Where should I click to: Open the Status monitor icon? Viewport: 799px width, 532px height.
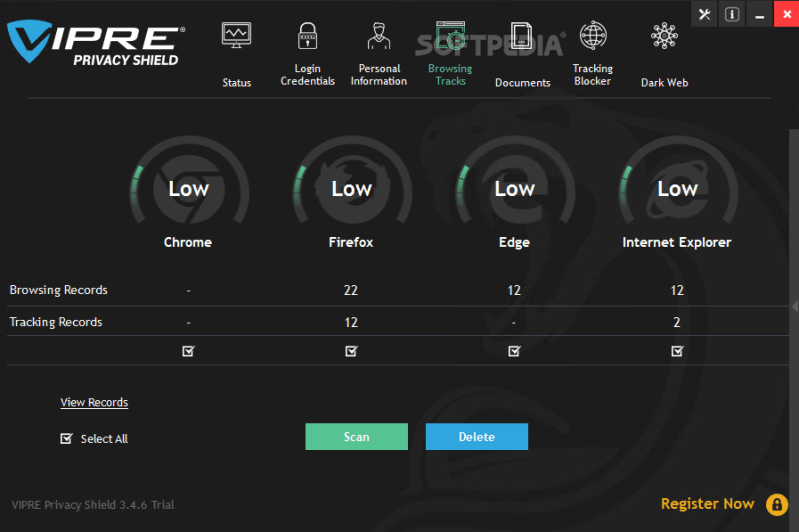[x=236, y=35]
